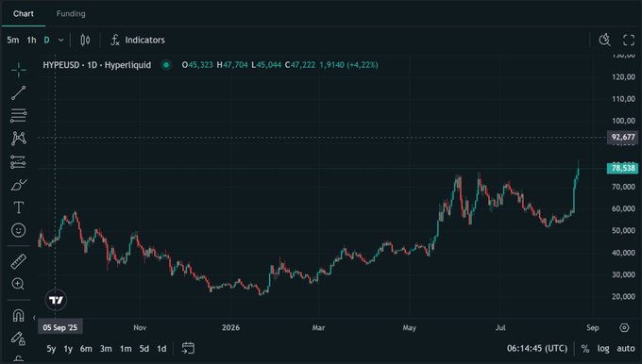This screenshot has width=642, height=364.
Task: Activate the zoom in tool
Action: coord(19,284)
